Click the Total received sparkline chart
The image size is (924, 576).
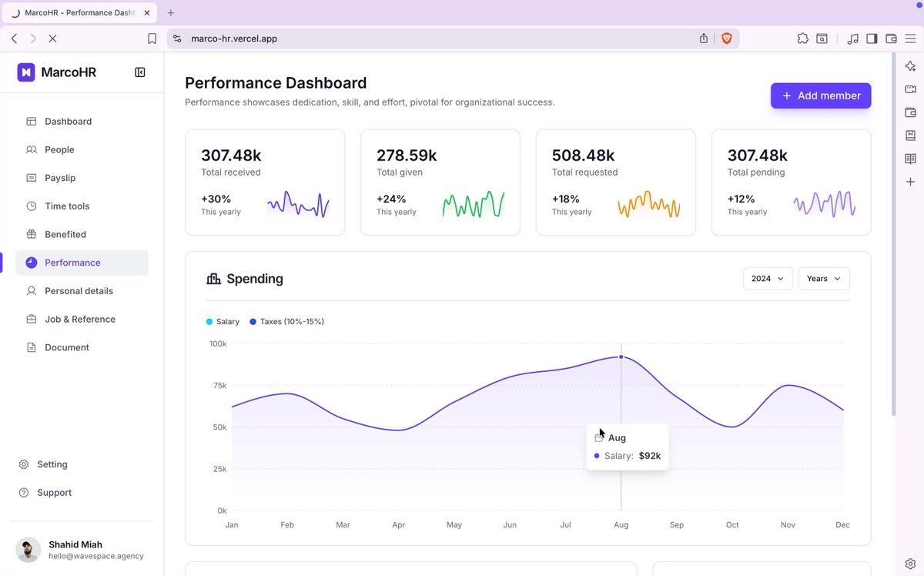point(299,205)
